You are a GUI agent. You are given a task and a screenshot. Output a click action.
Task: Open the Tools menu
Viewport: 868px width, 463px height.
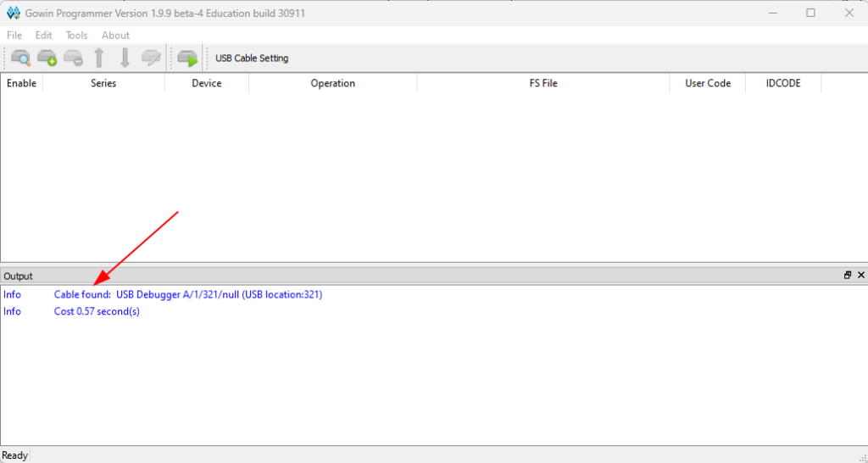tap(76, 35)
